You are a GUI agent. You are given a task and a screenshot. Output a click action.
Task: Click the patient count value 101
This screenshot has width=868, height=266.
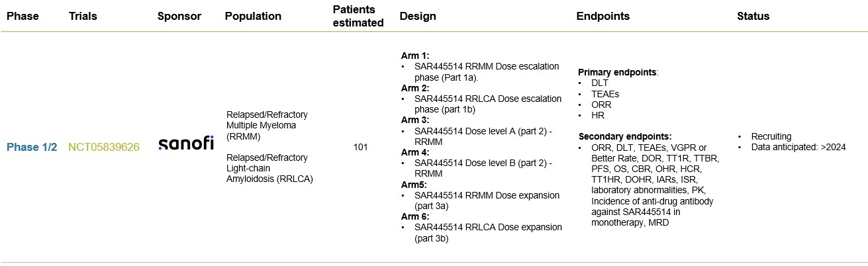pyautogui.click(x=360, y=147)
